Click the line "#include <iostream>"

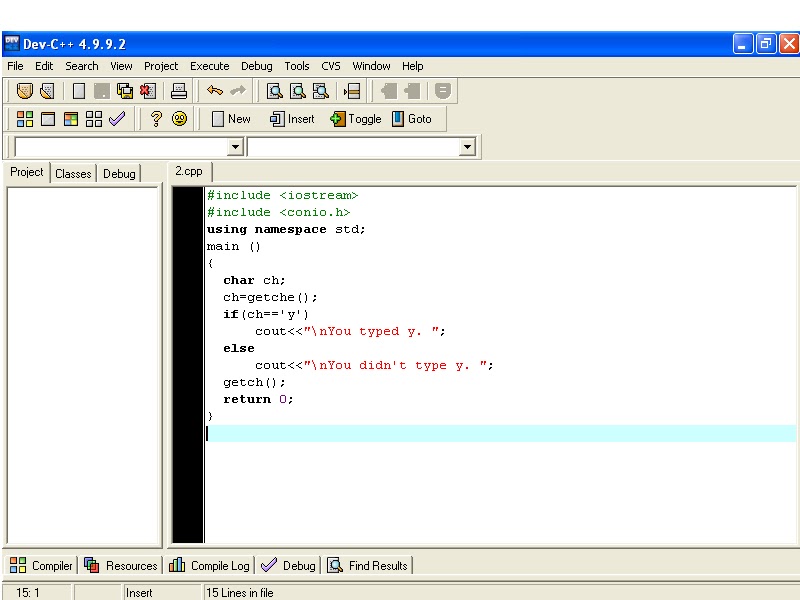coord(283,195)
